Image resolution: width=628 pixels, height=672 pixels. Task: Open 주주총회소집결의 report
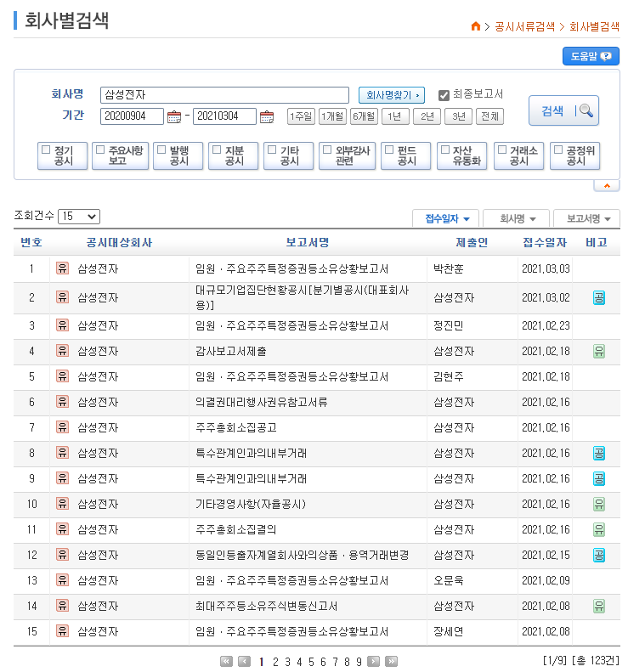[236, 530]
